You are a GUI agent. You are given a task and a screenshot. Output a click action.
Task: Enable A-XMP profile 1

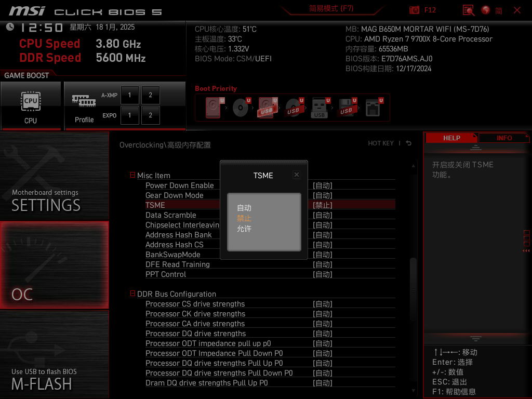pyautogui.click(x=129, y=95)
